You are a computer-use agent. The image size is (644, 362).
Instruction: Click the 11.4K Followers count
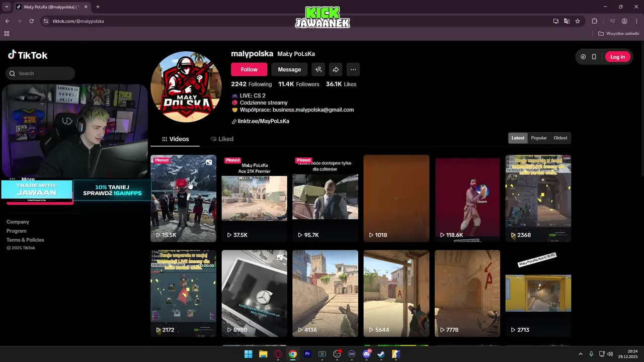point(298,84)
